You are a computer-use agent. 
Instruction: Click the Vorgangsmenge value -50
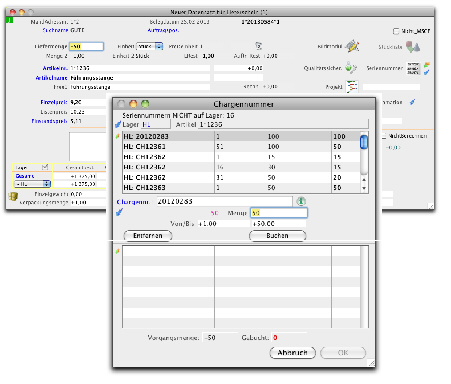tap(210, 338)
